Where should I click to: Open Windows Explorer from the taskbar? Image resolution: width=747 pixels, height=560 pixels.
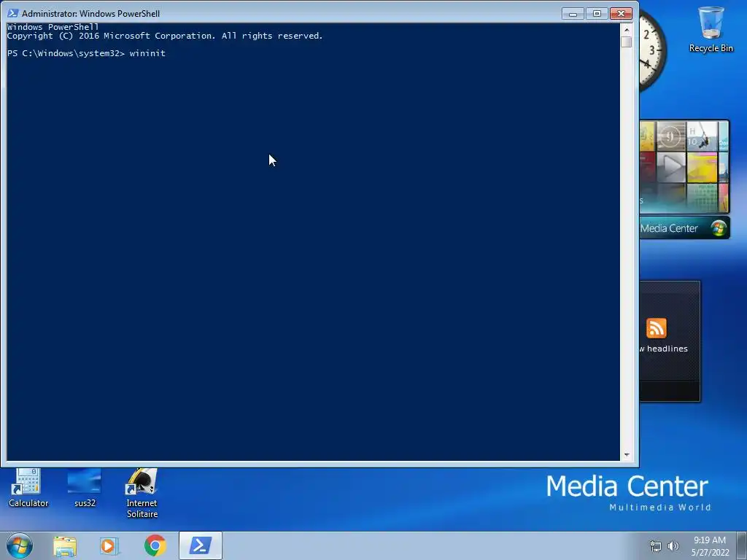(65, 545)
